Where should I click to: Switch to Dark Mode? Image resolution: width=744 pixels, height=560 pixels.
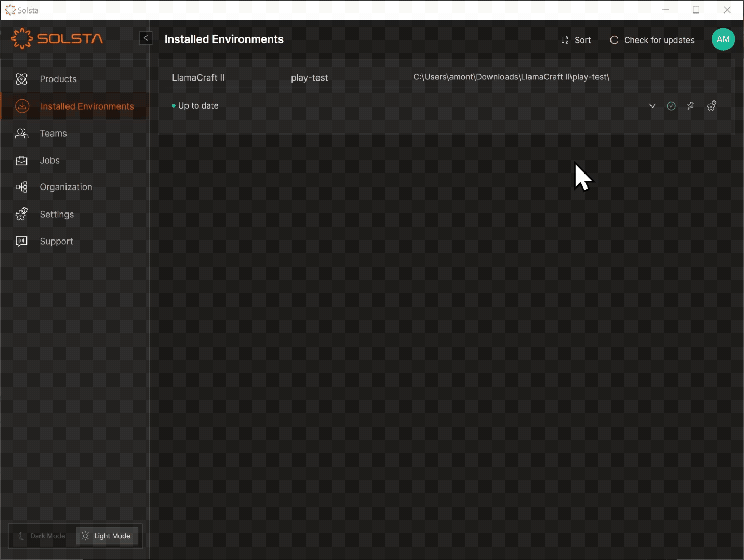pos(42,536)
